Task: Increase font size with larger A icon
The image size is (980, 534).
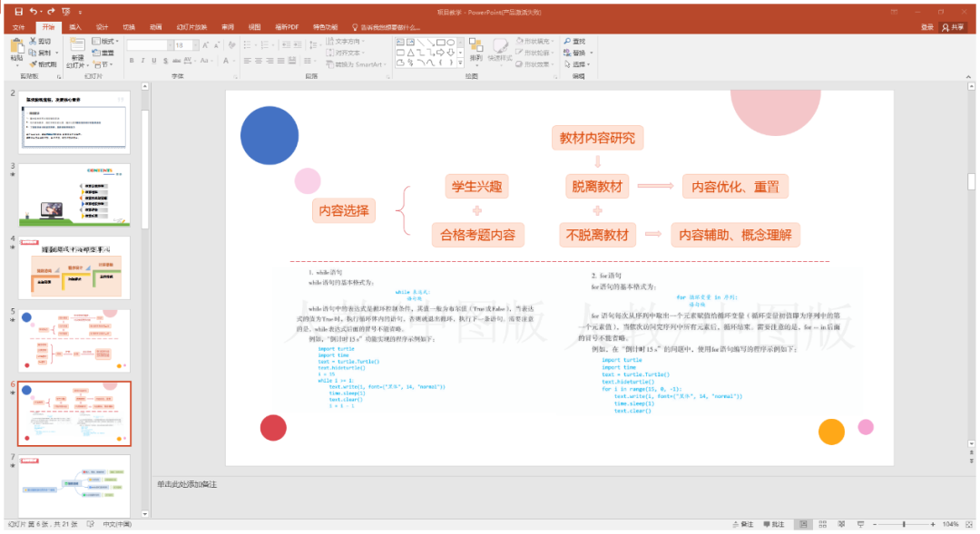Action: pos(205,45)
